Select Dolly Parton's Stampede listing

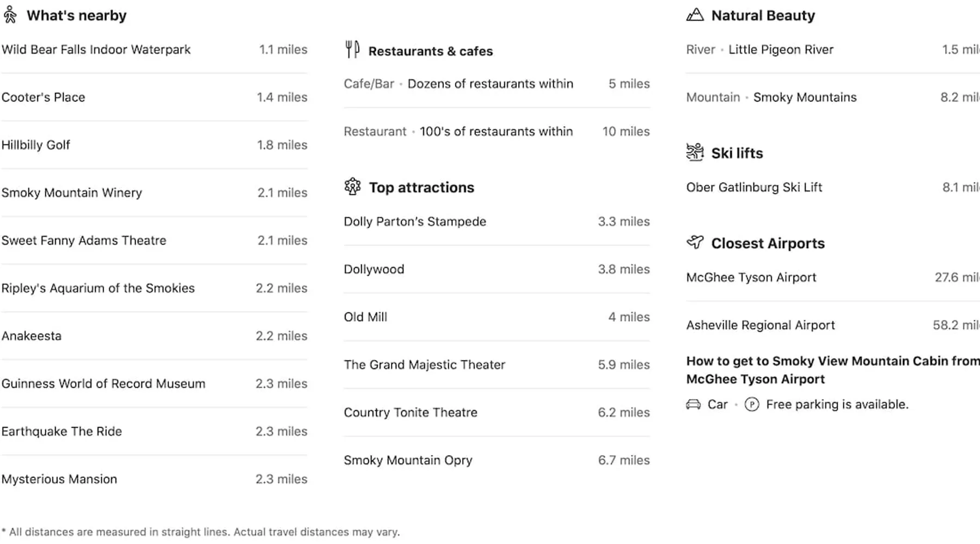pyautogui.click(x=415, y=221)
